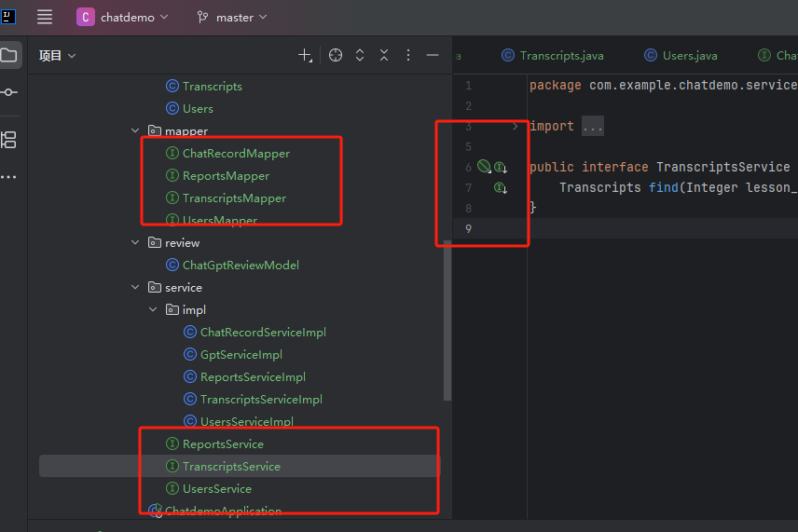This screenshot has height=532, width=798.
Task: Open the 项目 view dropdown
Action: [58, 56]
